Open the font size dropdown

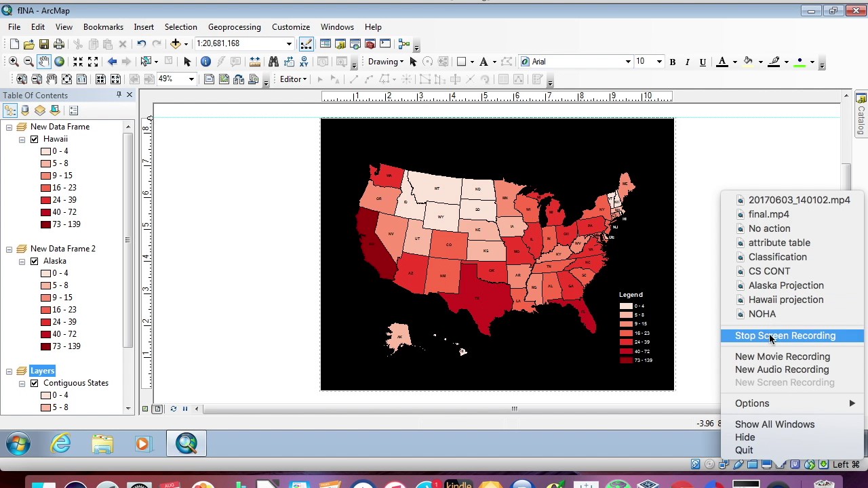(x=659, y=62)
